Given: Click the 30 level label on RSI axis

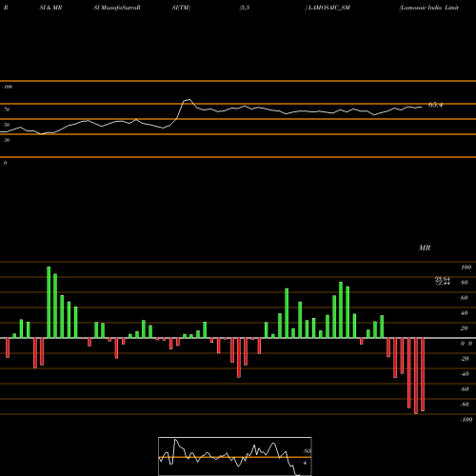Looking at the screenshot, I should [x=7, y=140].
